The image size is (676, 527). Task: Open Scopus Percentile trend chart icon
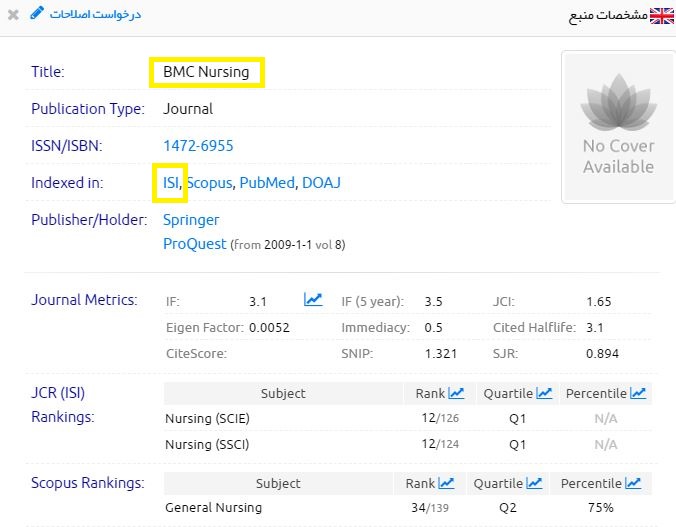(x=632, y=483)
